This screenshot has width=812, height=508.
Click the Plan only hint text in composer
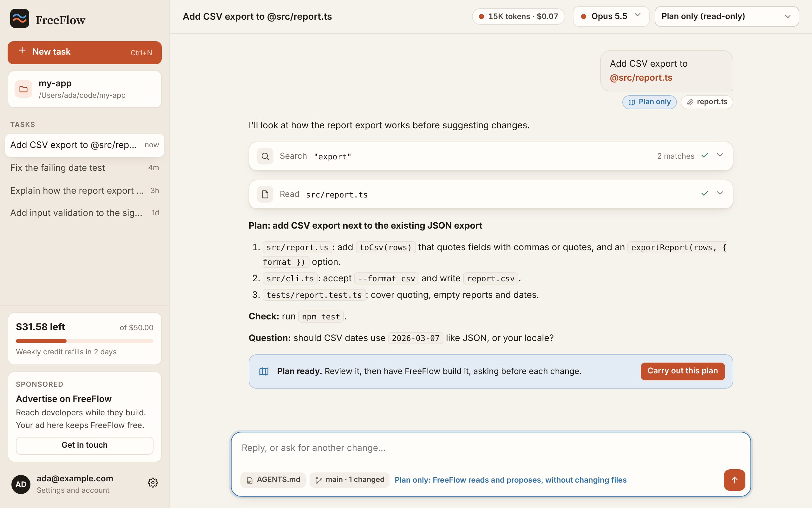tap(510, 480)
